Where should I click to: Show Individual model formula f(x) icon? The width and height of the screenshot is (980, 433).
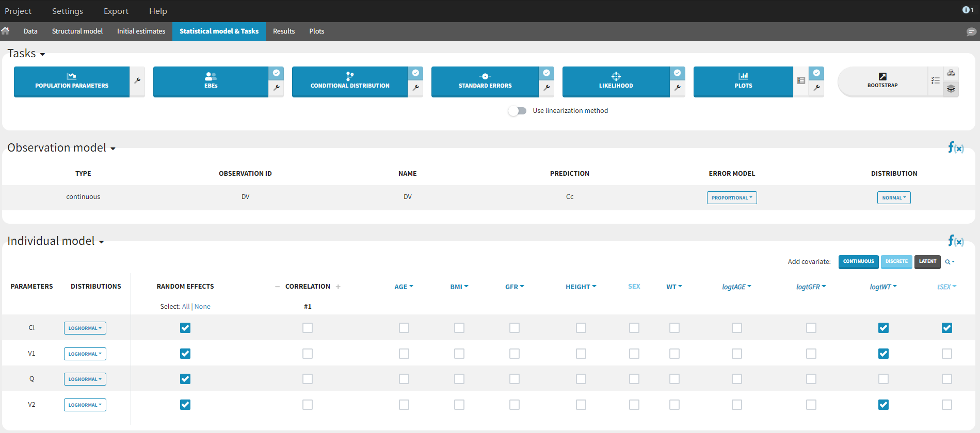click(956, 241)
